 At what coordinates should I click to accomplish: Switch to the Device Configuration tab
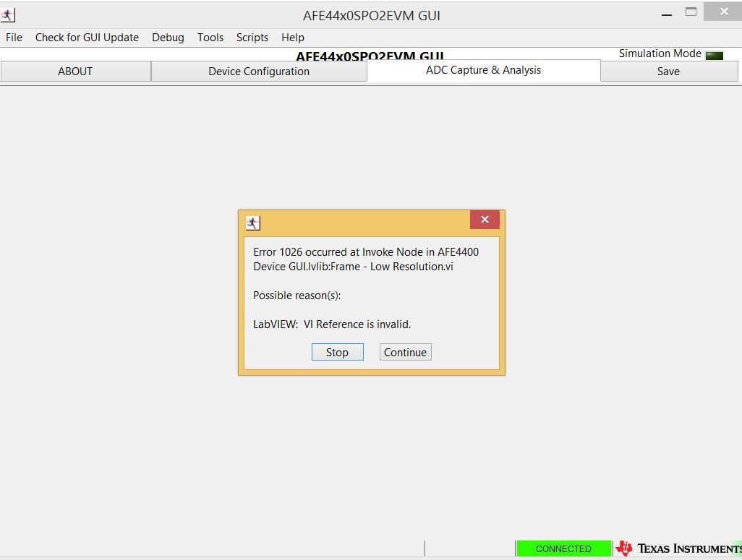click(259, 72)
